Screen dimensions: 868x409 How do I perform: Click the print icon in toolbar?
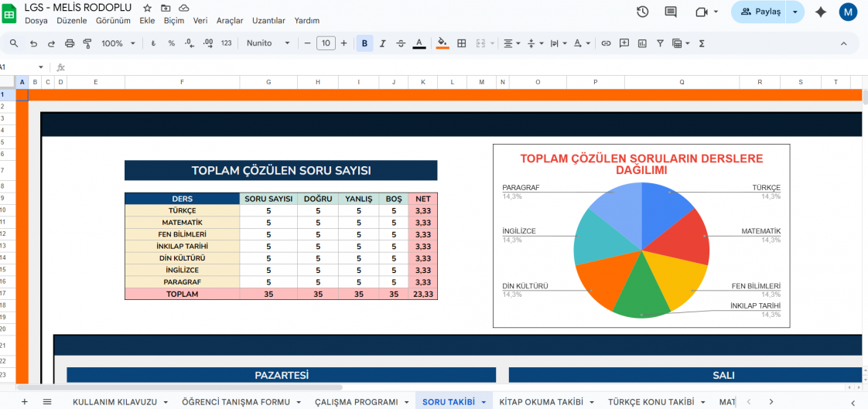coord(70,43)
